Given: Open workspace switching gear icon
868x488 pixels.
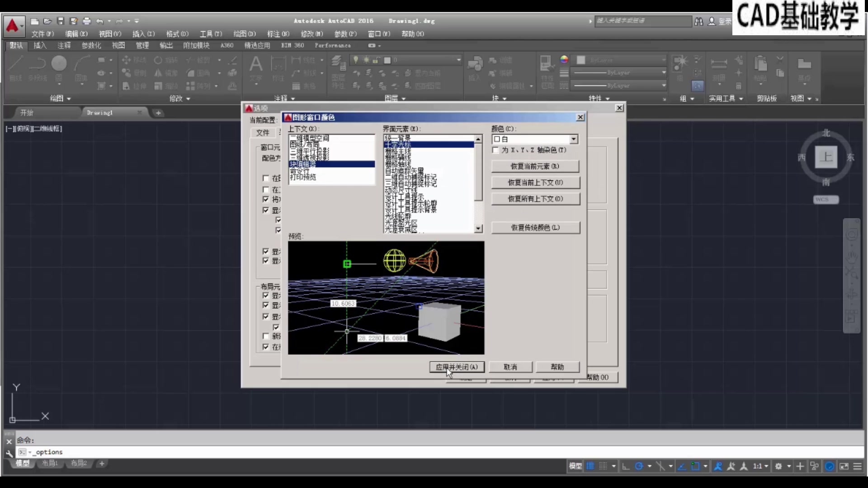Looking at the screenshot, I should (778, 466).
